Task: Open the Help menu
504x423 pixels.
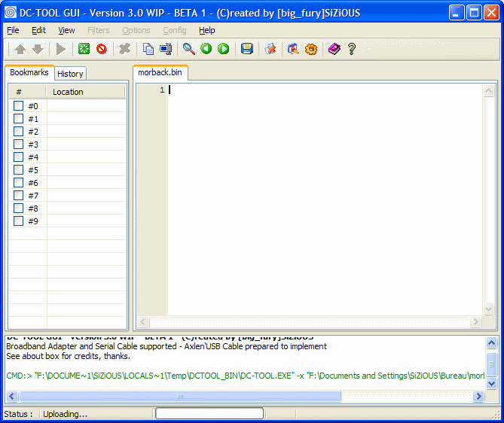Action: pos(206,30)
